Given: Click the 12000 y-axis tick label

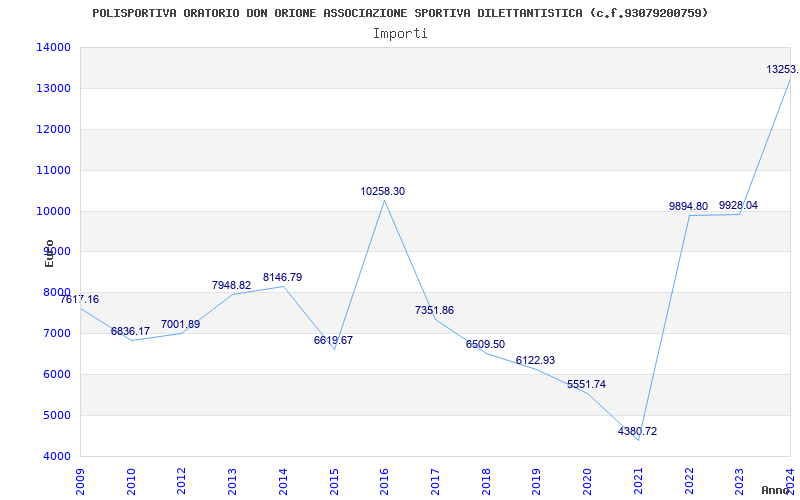Looking at the screenshot, I should pos(53,129).
